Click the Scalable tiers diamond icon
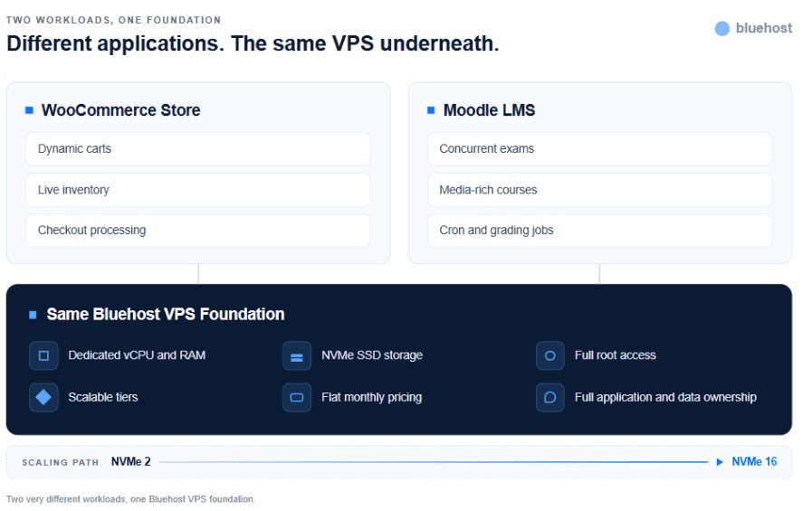The width and height of the screenshot is (812, 511). coord(43,397)
